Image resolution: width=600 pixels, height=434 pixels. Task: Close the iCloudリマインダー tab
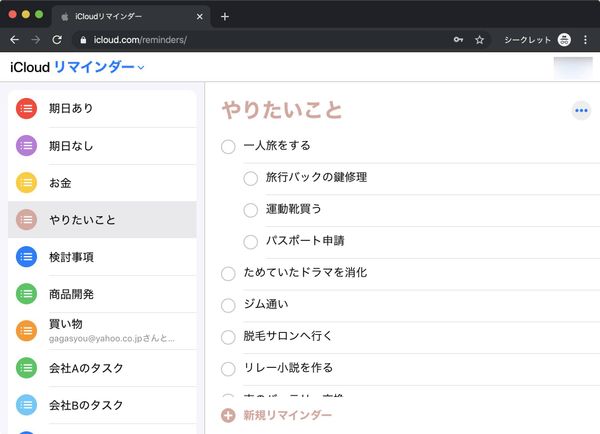(199, 16)
